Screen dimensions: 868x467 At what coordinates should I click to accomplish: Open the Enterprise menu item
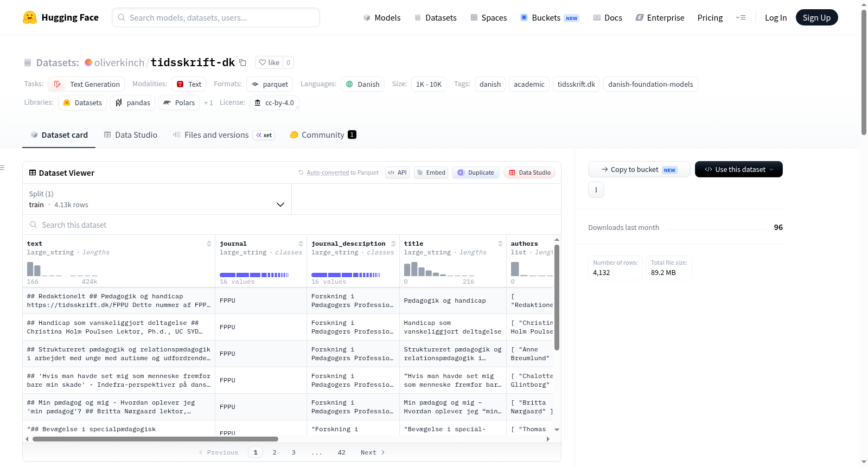pyautogui.click(x=660, y=17)
